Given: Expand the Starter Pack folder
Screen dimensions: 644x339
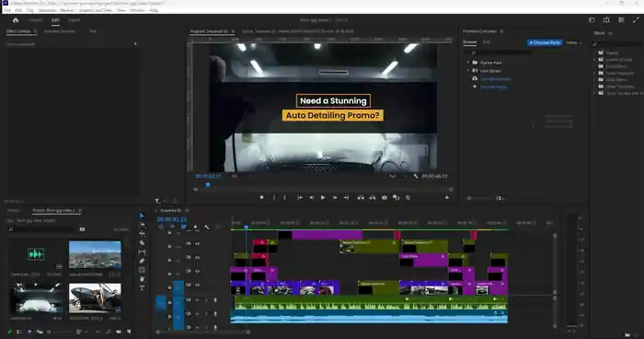Looking at the screenshot, I should pyautogui.click(x=468, y=63).
